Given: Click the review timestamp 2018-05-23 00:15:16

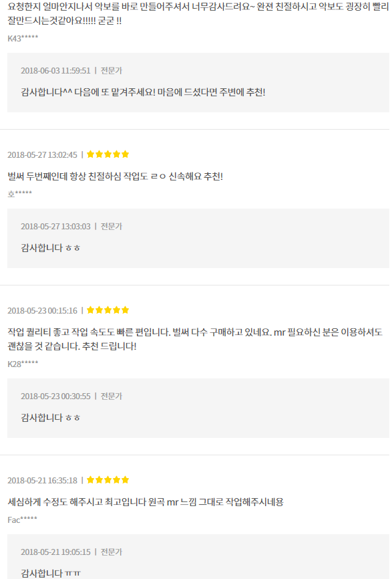Looking at the screenshot, I should (x=43, y=310).
